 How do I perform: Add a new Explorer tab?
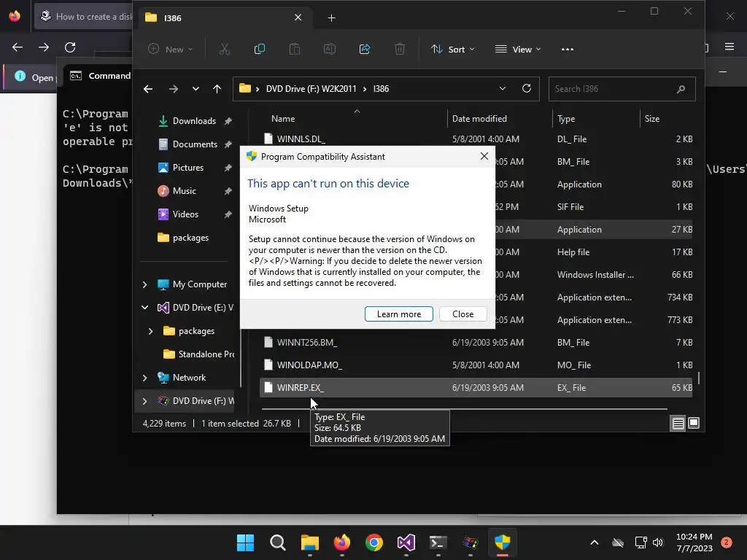point(332,17)
